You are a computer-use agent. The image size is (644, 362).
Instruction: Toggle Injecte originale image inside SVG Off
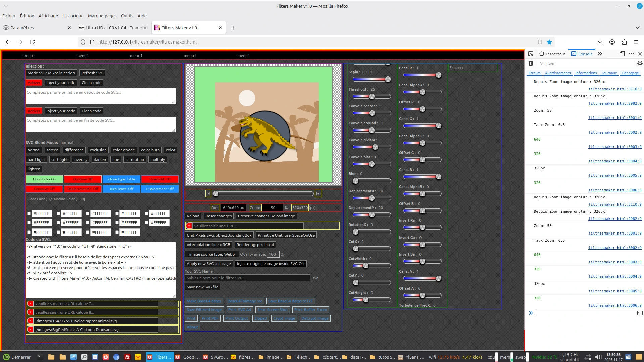pos(271,264)
